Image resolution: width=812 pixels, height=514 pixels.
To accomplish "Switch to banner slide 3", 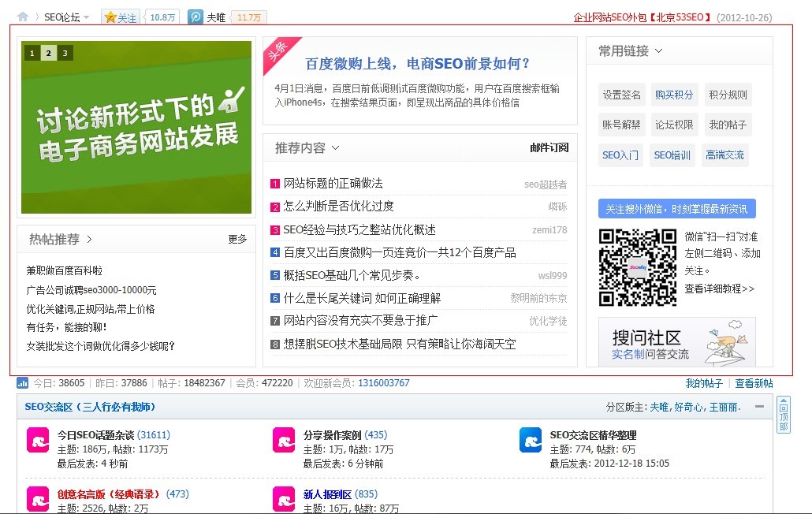I will pos(65,53).
